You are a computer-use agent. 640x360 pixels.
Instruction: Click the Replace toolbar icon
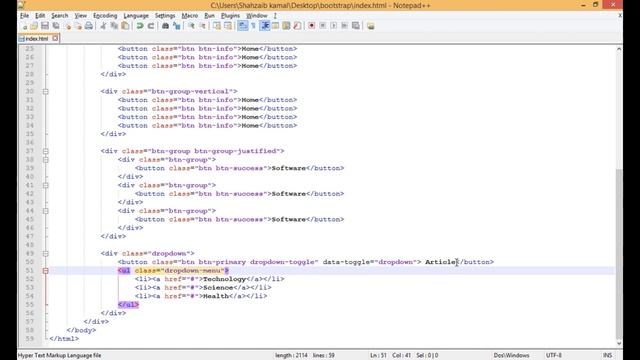pyautogui.click(x=176, y=26)
